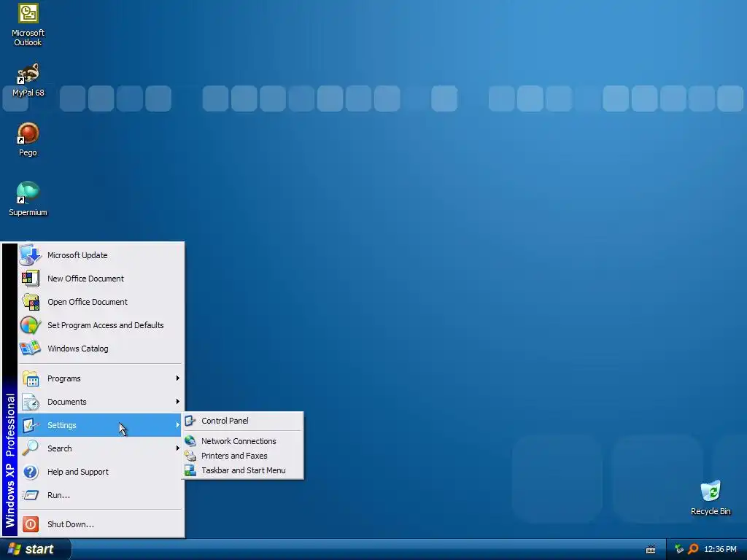747x560 pixels.
Task: Expand the Programs submenu arrow
Action: [x=178, y=378]
